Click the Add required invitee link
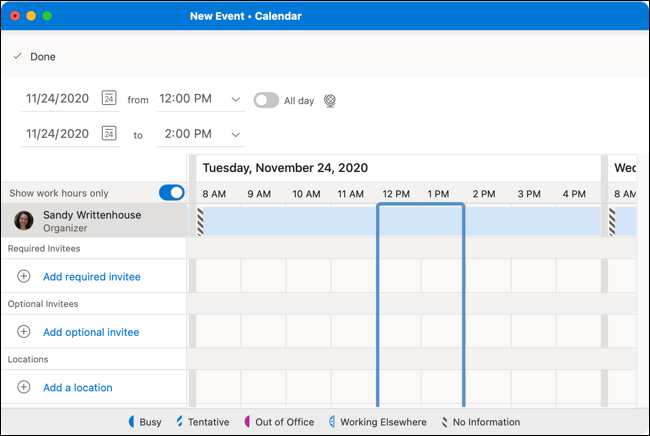The width and height of the screenshot is (650, 436). click(x=91, y=276)
